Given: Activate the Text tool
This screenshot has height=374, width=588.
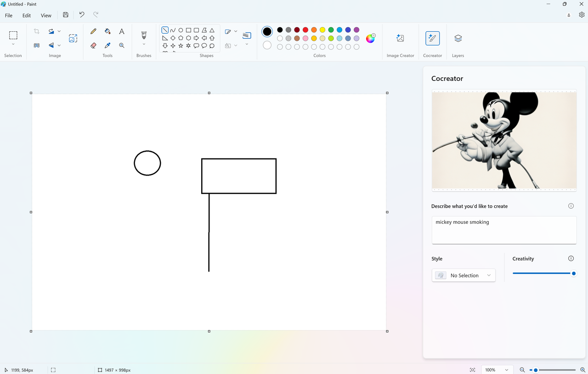Looking at the screenshot, I should 122,31.
